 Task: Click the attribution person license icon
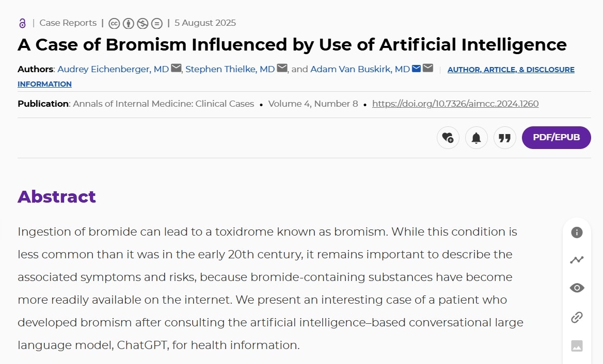coord(129,23)
